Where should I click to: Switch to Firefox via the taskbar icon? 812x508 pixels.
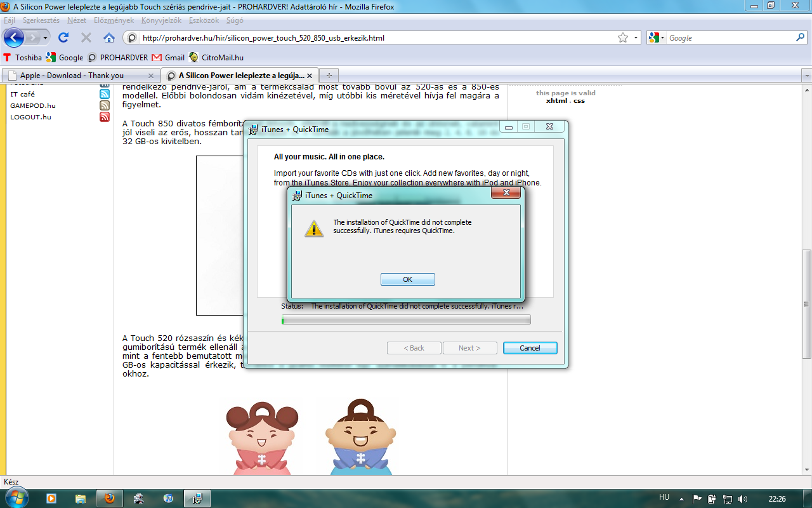click(109, 498)
